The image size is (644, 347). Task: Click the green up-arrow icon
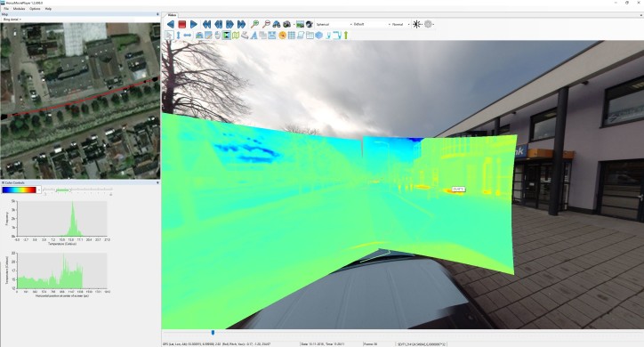point(346,36)
